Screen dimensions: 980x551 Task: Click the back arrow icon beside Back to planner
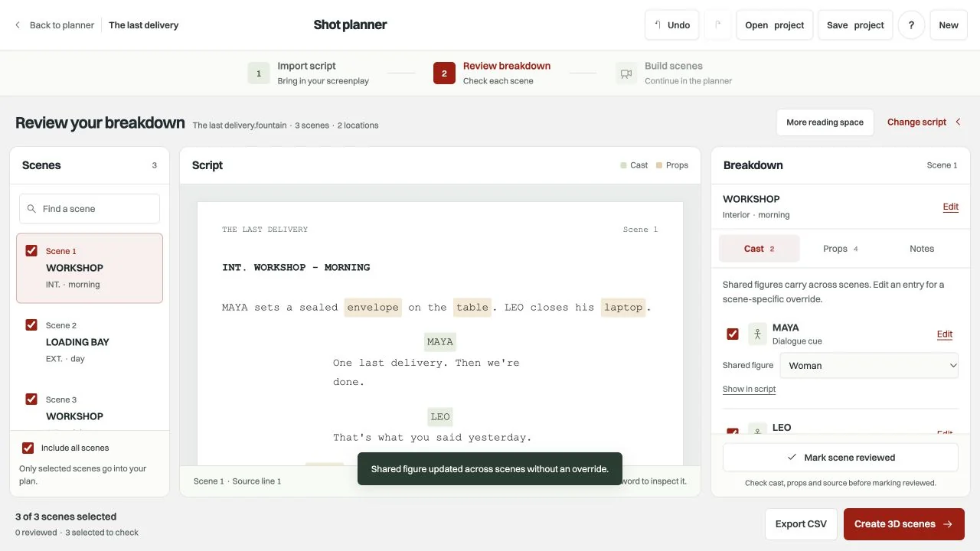[x=18, y=25]
